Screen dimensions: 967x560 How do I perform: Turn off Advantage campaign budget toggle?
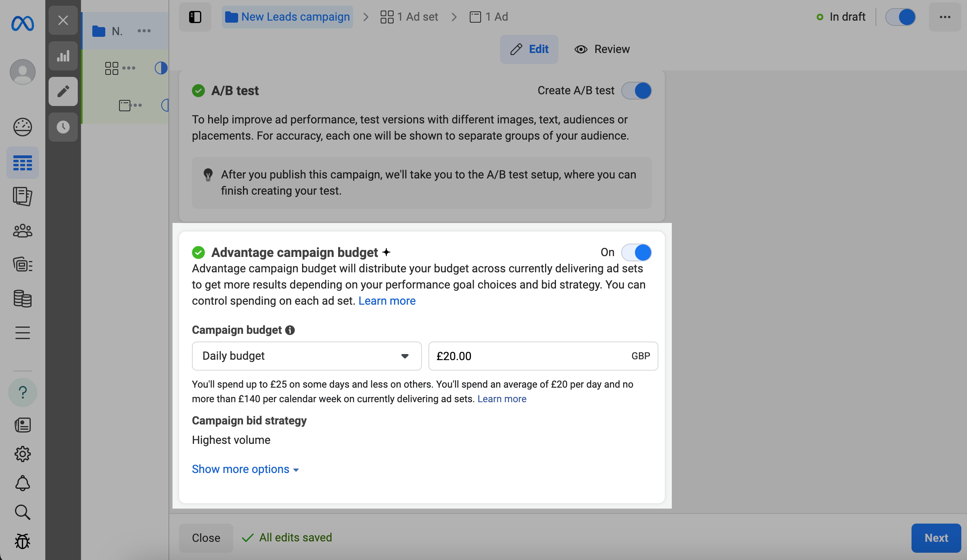(x=637, y=252)
